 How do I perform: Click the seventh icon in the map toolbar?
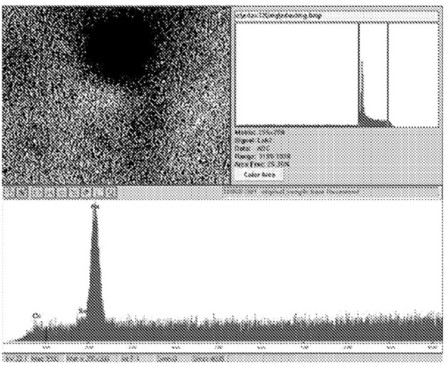pyautogui.click(x=86, y=193)
